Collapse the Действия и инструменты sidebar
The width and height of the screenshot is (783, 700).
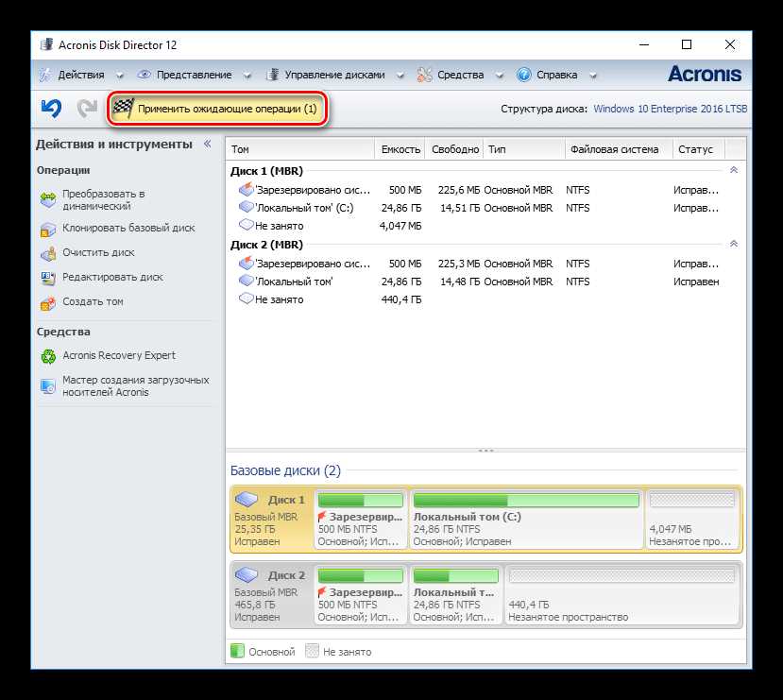point(208,145)
